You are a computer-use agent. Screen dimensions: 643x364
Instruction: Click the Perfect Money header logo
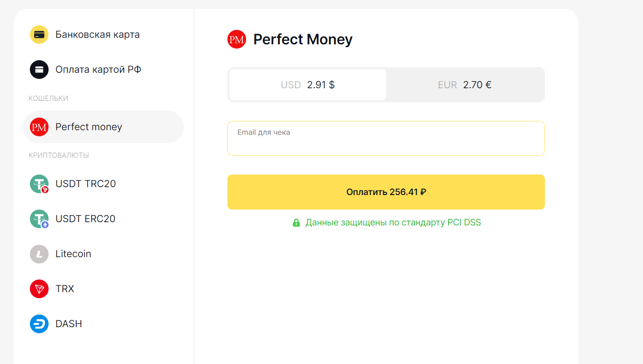pyautogui.click(x=237, y=39)
